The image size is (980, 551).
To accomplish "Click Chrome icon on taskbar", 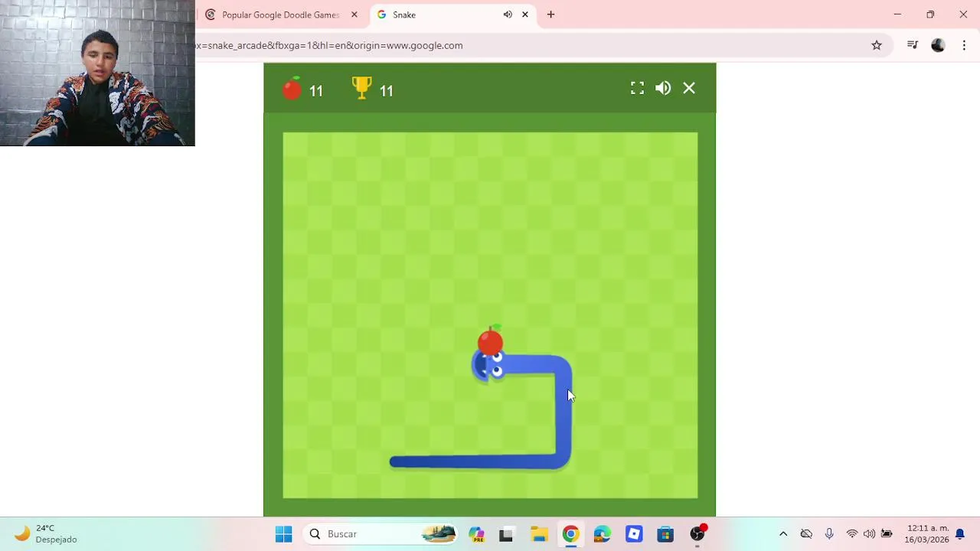I will click(570, 534).
